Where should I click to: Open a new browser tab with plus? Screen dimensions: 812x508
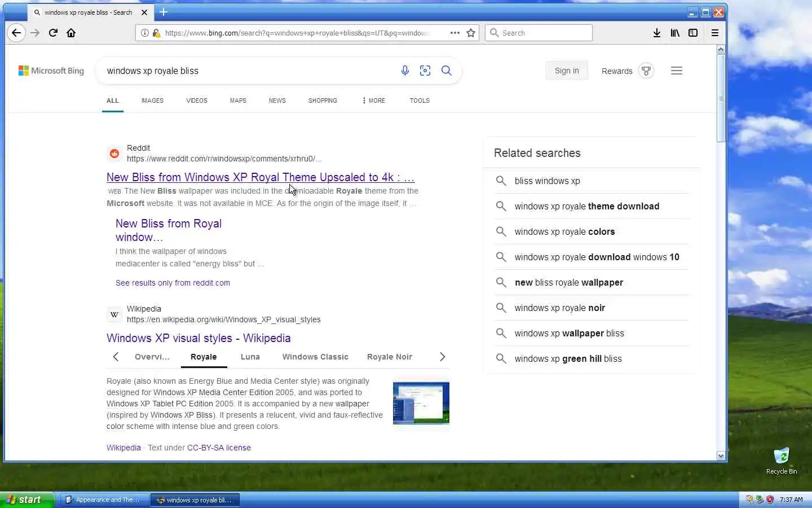click(x=164, y=12)
